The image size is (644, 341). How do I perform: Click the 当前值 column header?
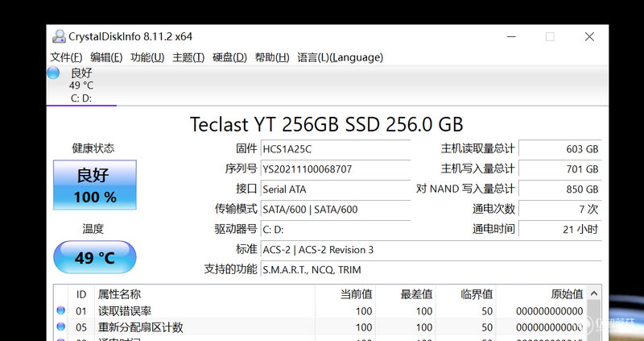(345, 294)
